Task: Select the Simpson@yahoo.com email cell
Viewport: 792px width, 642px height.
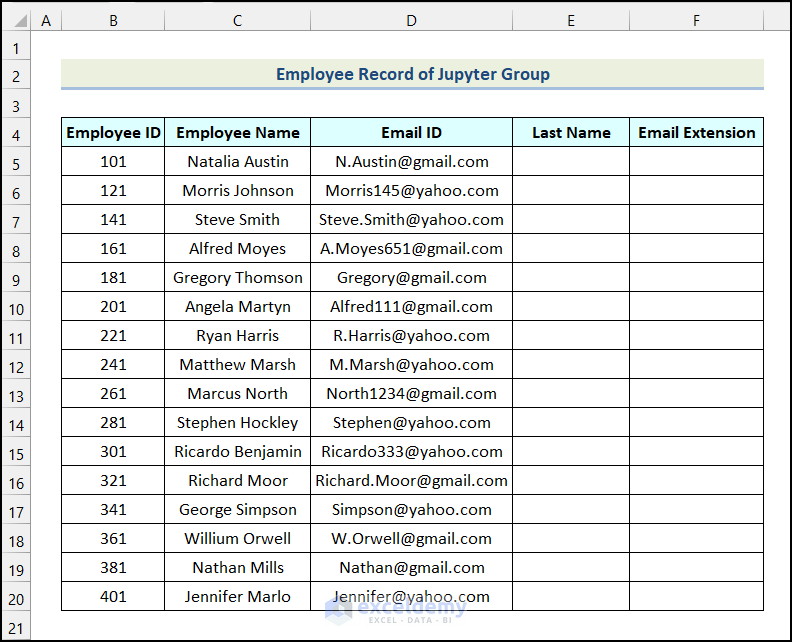Action: 412,509
